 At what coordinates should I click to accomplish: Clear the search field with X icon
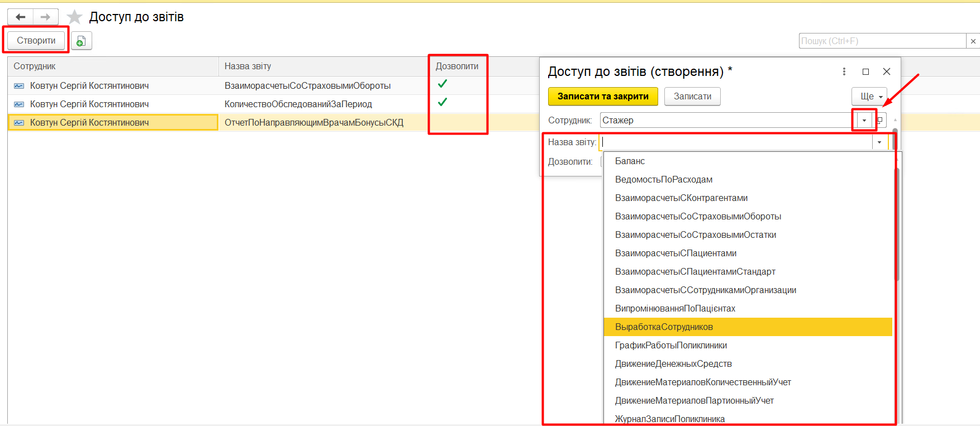(x=973, y=41)
